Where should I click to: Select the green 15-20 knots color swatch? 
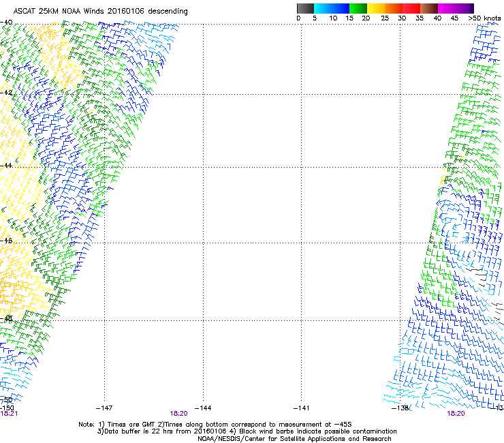(x=358, y=8)
